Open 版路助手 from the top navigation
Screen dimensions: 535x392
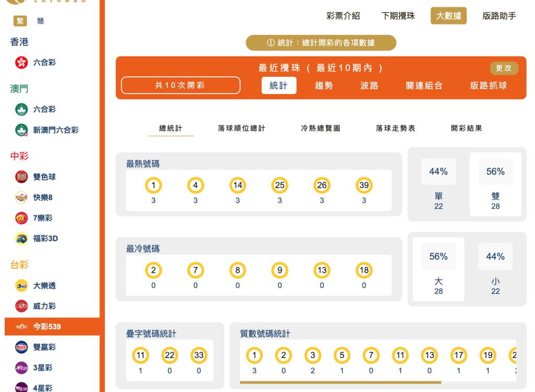[x=498, y=16]
